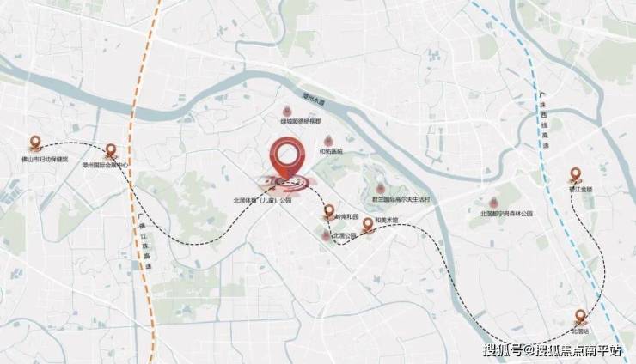Click the 君兰国际高尔夫生活村 marker
The image size is (636, 364).
coord(381,189)
